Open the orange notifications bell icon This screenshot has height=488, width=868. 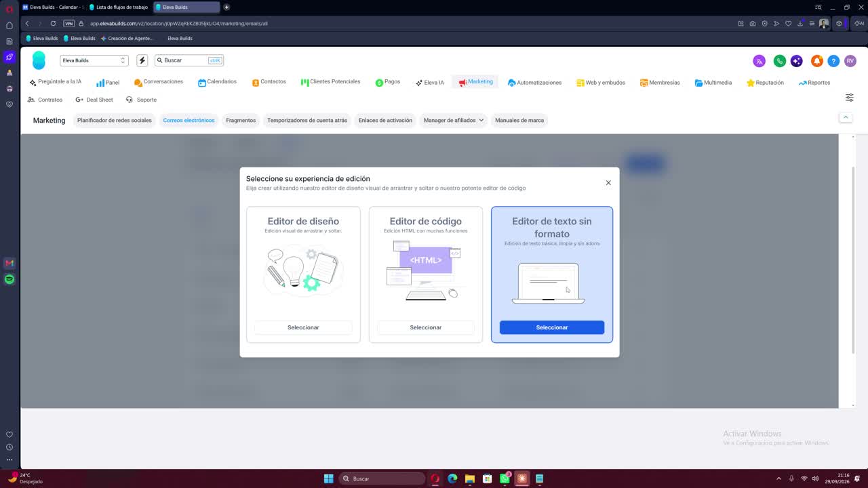(x=817, y=61)
